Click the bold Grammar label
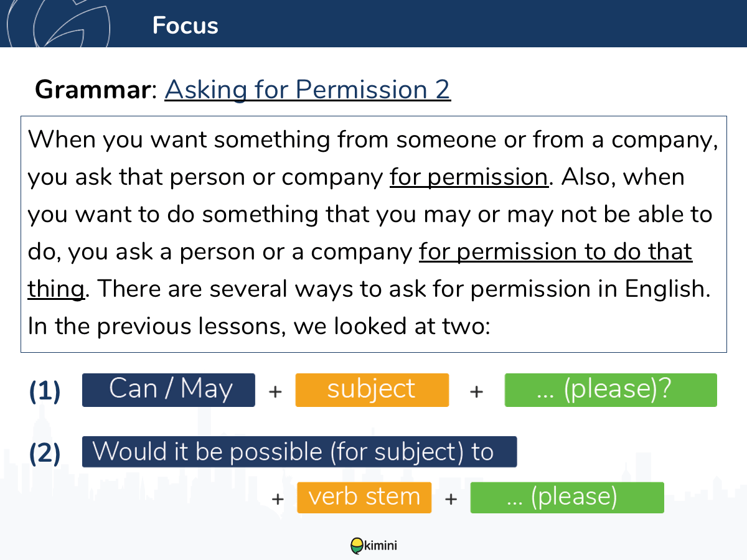Screen dimensions: 747x560 (93, 90)
